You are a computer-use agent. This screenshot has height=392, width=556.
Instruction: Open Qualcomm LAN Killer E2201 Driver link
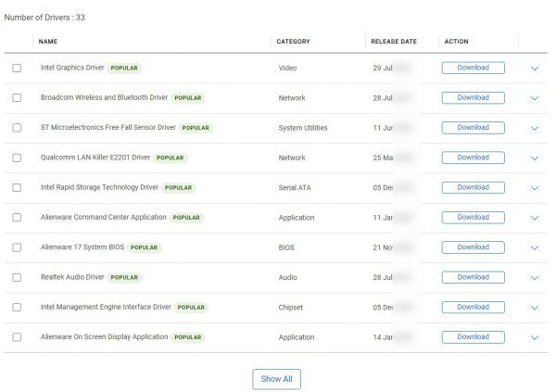[95, 158]
